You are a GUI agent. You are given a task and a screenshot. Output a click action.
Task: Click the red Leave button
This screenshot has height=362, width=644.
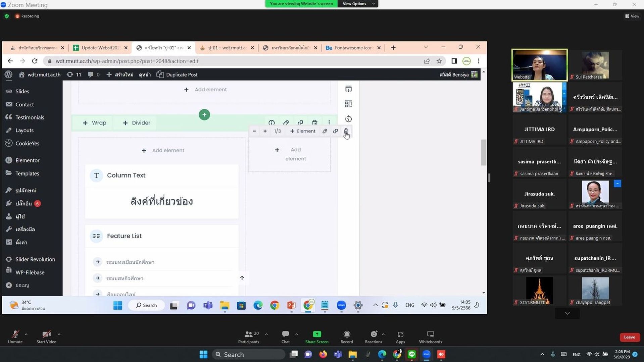[630, 337]
